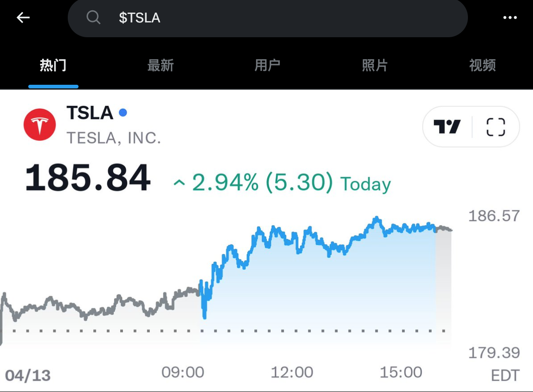Click the TSLA ticker heading
The image size is (533, 392).
(90, 113)
